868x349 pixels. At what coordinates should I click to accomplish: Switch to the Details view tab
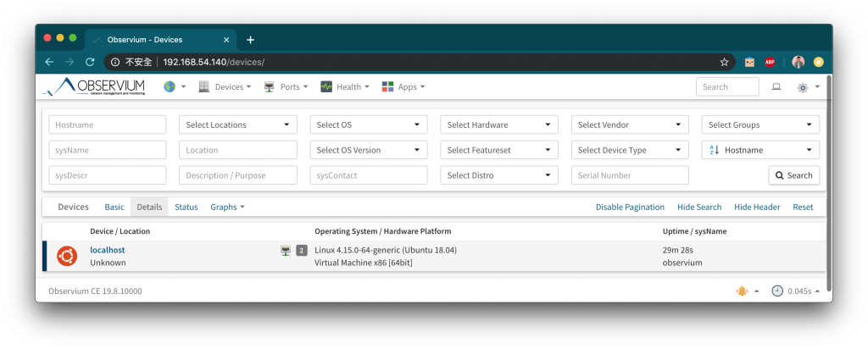coord(149,207)
